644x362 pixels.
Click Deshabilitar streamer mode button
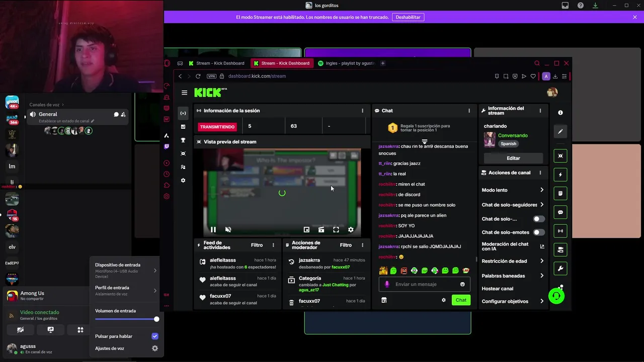point(408,17)
